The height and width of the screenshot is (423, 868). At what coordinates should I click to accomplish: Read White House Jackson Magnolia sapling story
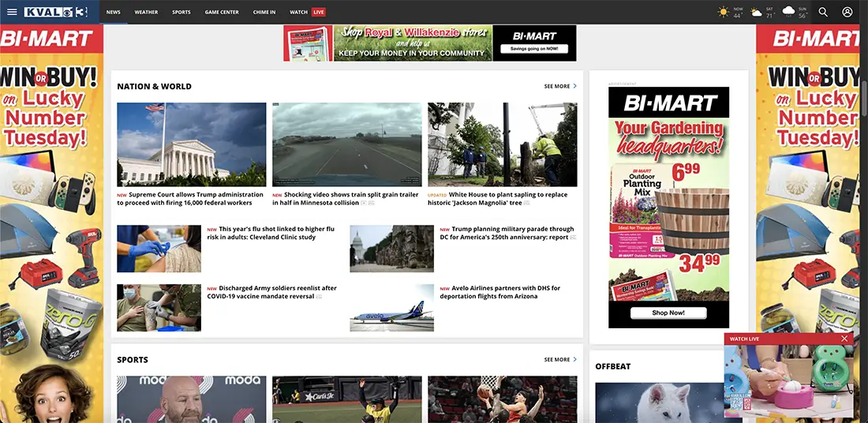click(497, 199)
